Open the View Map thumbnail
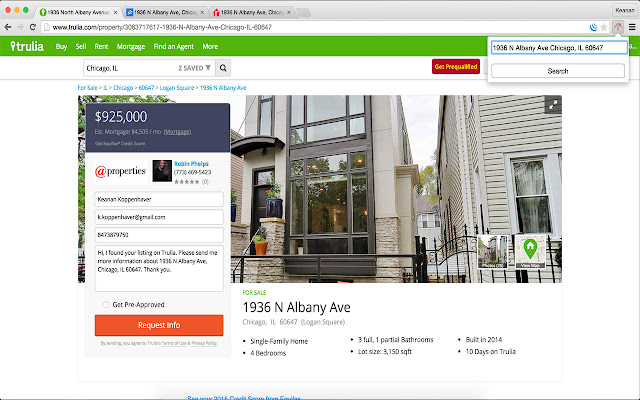This screenshot has height=400, width=640. coord(530,251)
